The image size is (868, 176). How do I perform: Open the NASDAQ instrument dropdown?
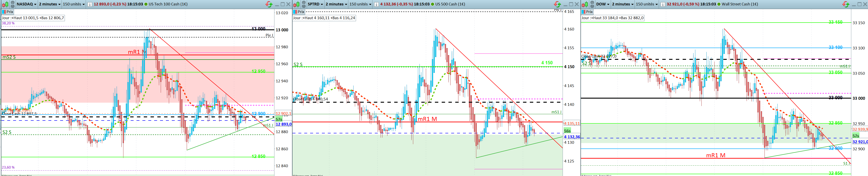(26, 4)
